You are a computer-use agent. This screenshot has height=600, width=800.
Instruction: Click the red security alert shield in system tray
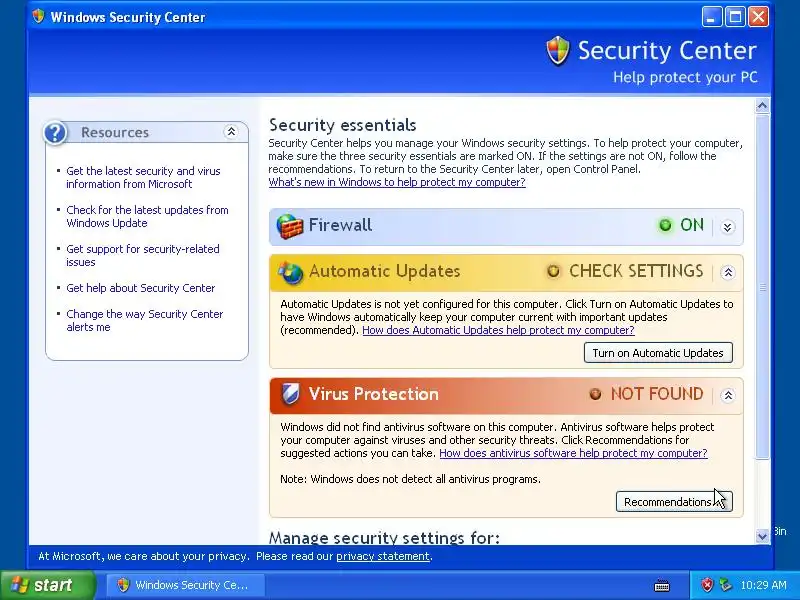(707, 585)
